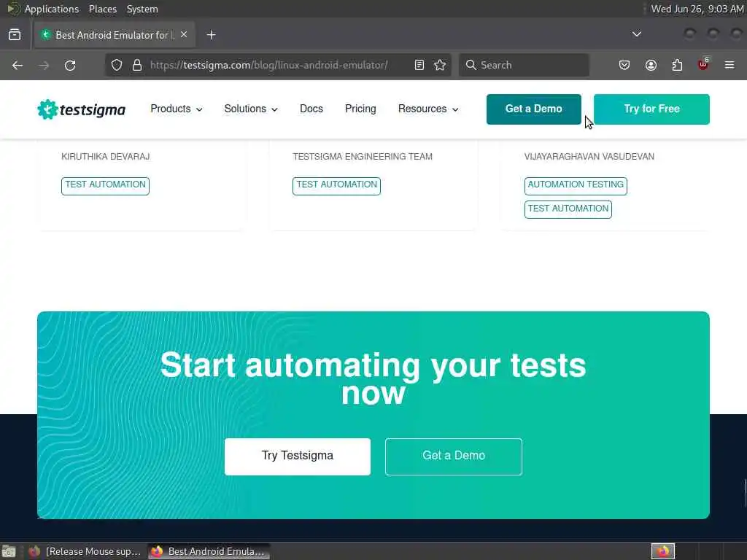Screen dimensions: 747x560
Task: Click Get a Demo in the teal banner
Action: pos(453,456)
